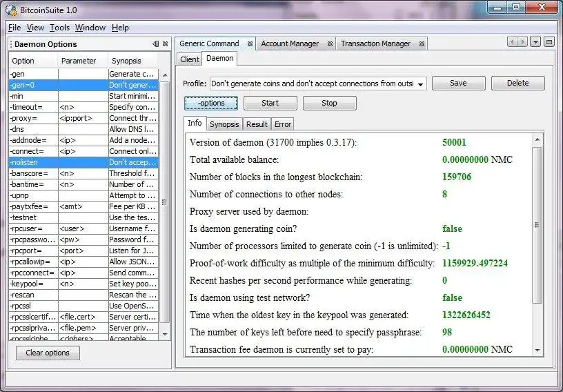Open the File menu
The width and height of the screenshot is (563, 392).
(14, 28)
